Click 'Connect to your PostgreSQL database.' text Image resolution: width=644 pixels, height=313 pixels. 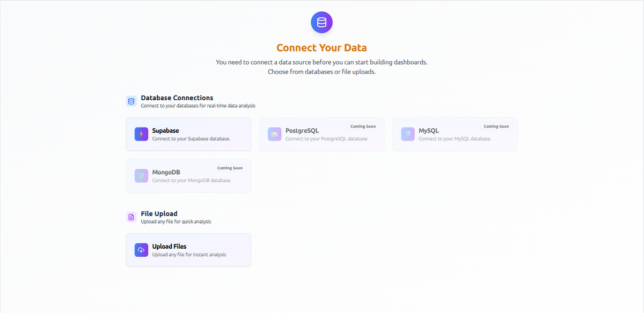coord(327,139)
